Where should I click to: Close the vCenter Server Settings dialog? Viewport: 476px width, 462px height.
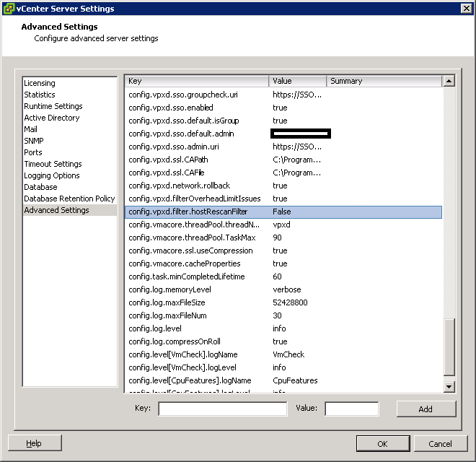[466, 9]
